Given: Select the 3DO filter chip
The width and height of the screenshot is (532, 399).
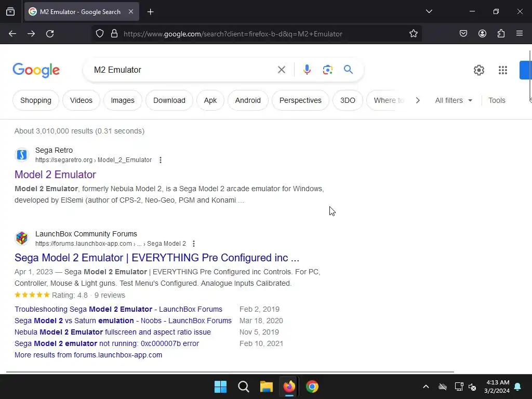Looking at the screenshot, I should [348, 100].
